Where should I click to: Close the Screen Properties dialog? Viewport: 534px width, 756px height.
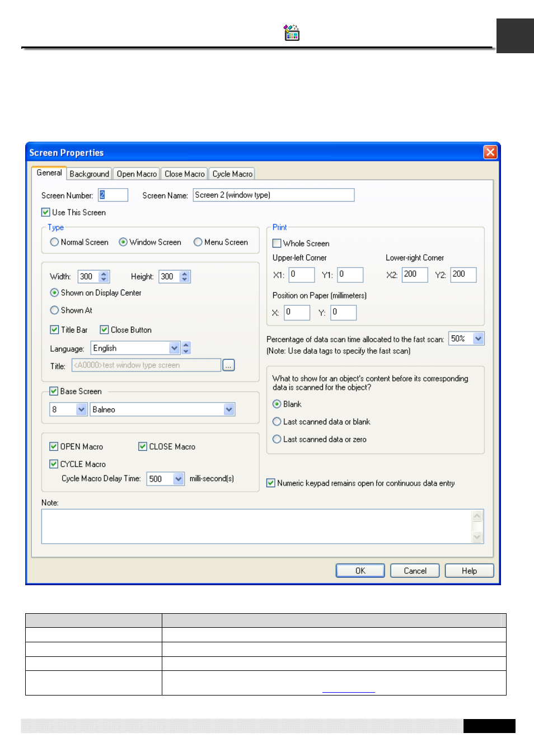[490, 152]
